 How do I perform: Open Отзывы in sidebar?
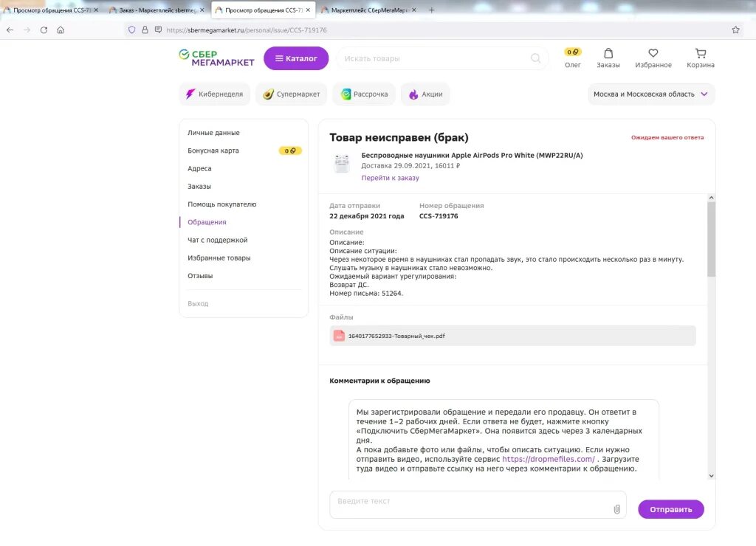200,276
